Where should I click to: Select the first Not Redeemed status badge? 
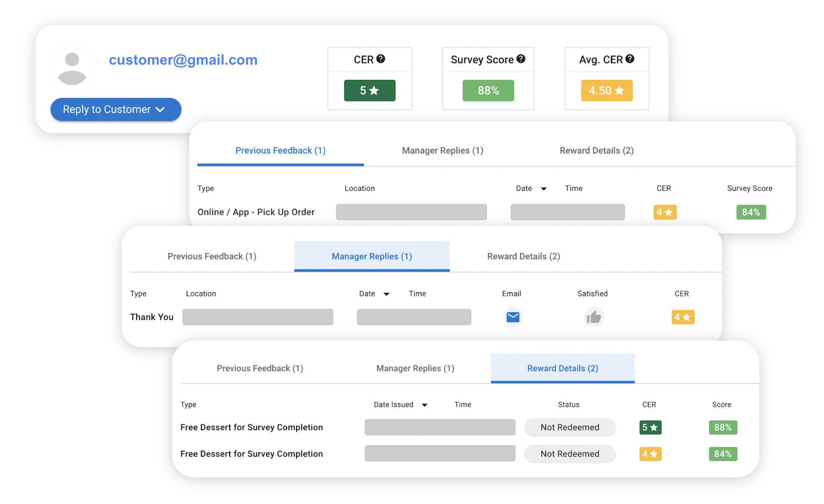click(x=570, y=427)
